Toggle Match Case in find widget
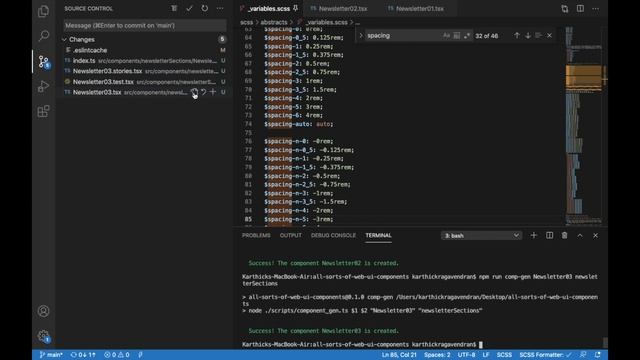 [x=446, y=36]
